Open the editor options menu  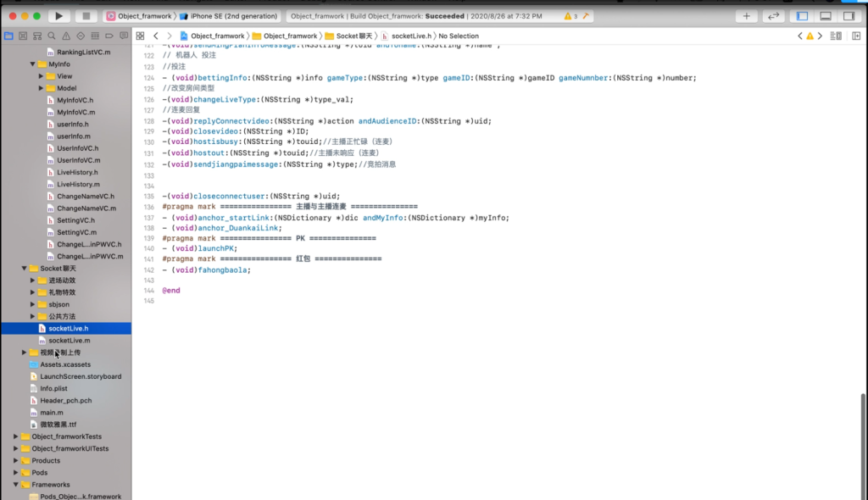click(836, 36)
